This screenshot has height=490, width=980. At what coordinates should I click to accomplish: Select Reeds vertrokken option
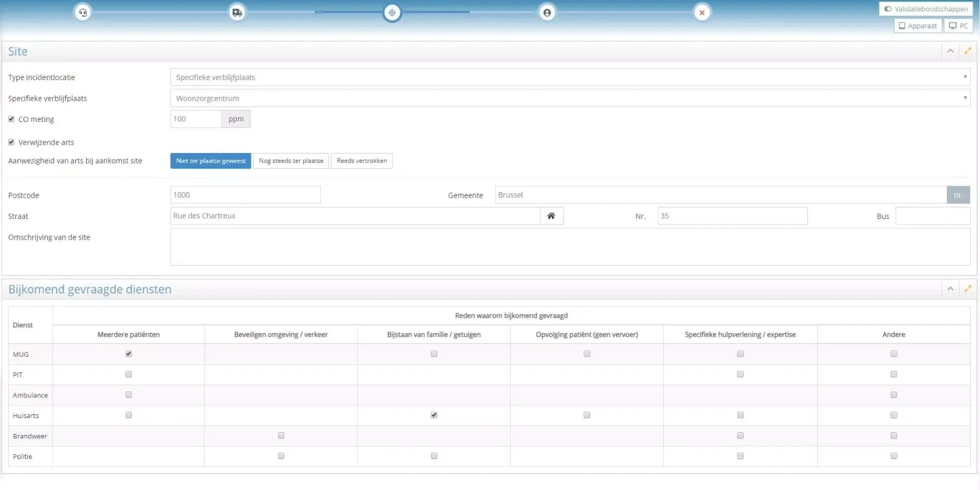point(362,161)
